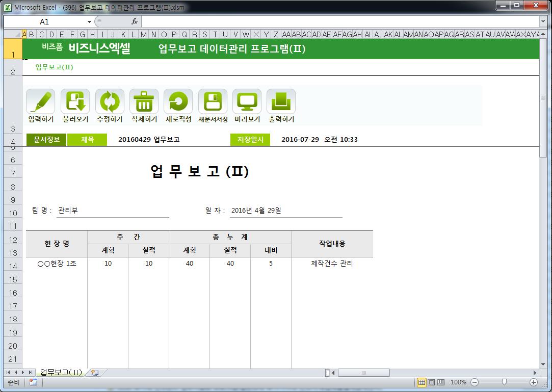Select the 대비 value 5 cell
The height and width of the screenshot is (392, 552).
point(271,264)
